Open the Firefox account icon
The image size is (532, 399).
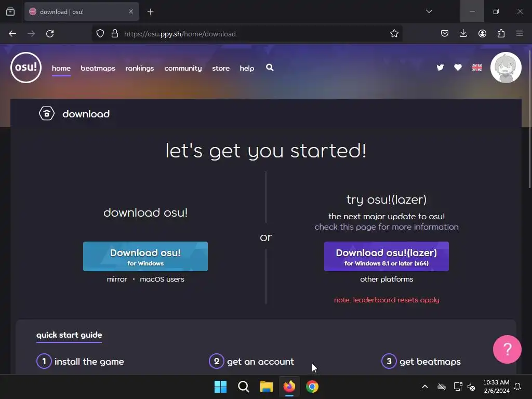pyautogui.click(x=482, y=34)
